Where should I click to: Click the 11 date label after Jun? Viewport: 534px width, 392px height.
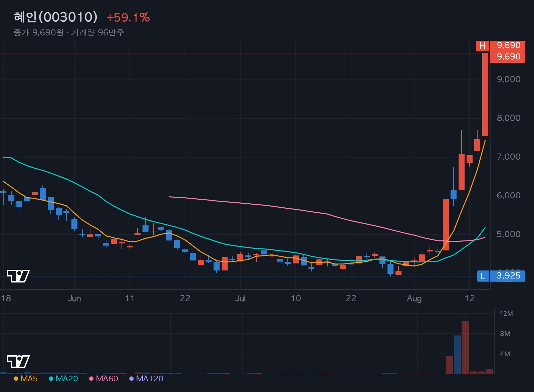click(129, 298)
